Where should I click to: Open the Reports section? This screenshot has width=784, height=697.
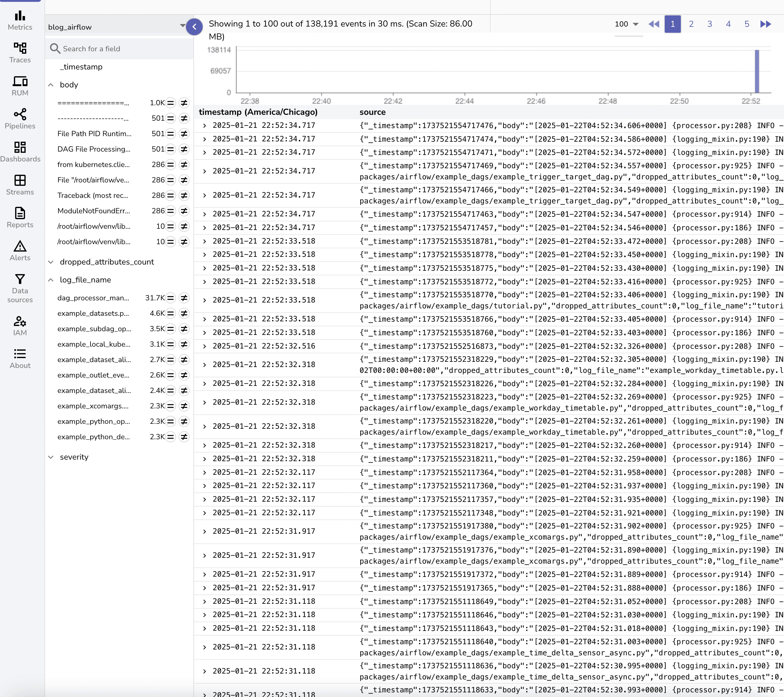20,217
